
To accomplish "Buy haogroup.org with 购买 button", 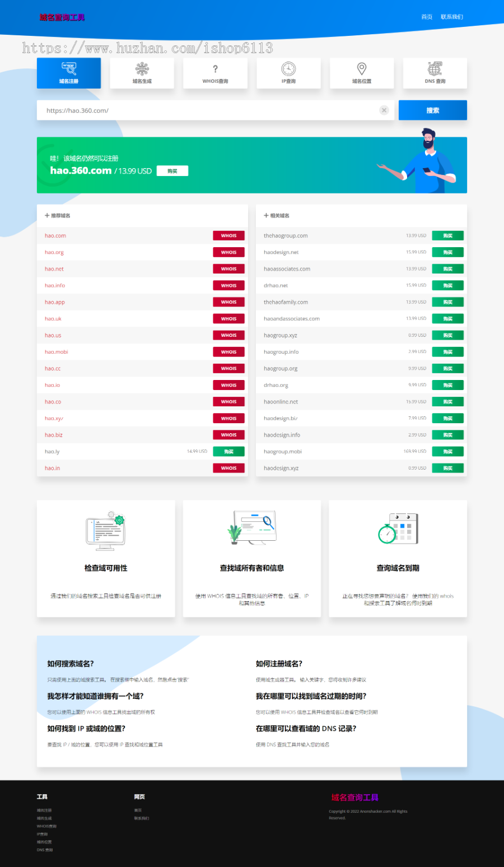I will click(x=447, y=369).
